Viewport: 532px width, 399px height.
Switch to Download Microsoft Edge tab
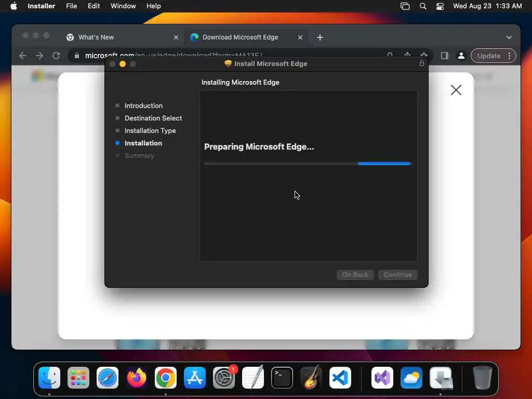tap(246, 37)
